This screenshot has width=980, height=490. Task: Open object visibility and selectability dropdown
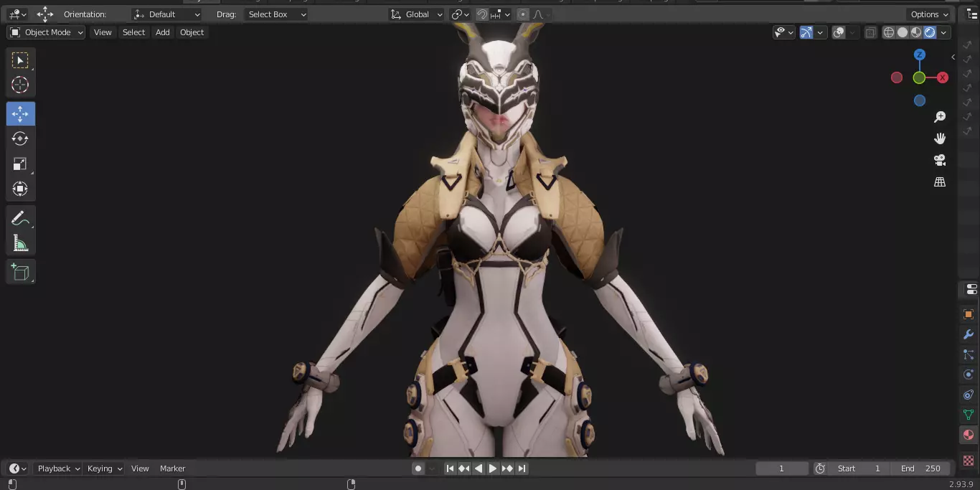(x=783, y=32)
